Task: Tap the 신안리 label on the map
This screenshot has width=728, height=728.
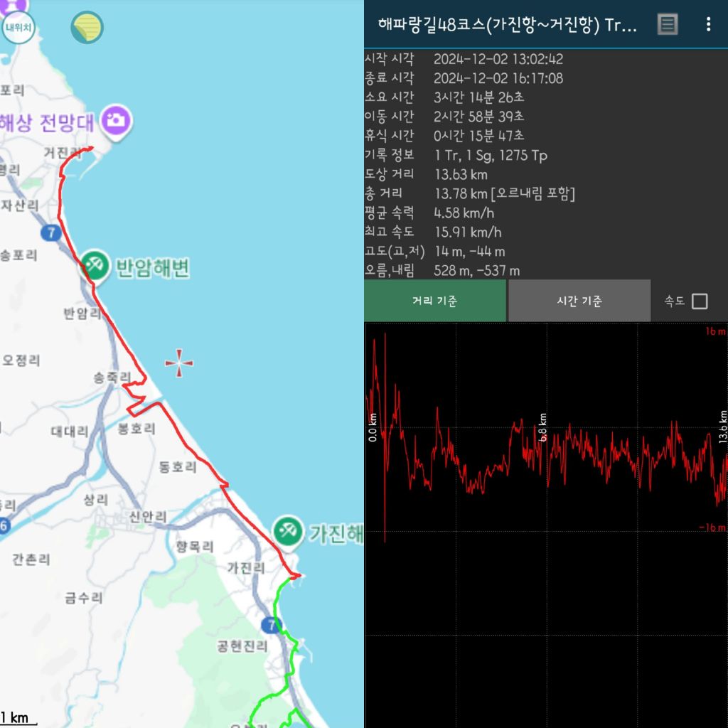Action: click(x=148, y=516)
